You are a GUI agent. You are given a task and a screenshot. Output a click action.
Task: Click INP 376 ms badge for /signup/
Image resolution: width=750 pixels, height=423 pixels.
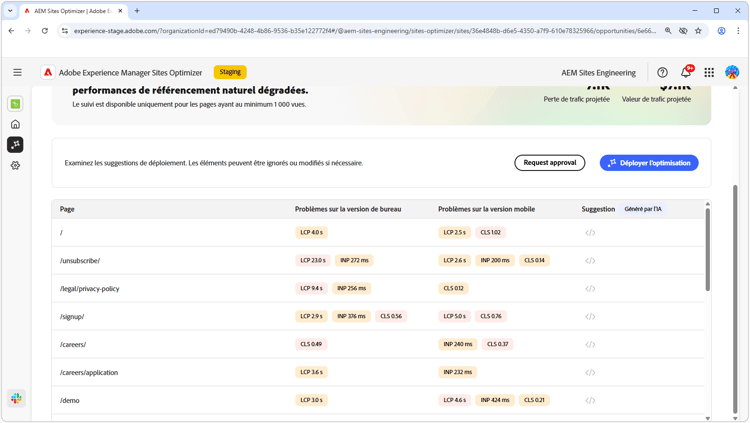(351, 316)
